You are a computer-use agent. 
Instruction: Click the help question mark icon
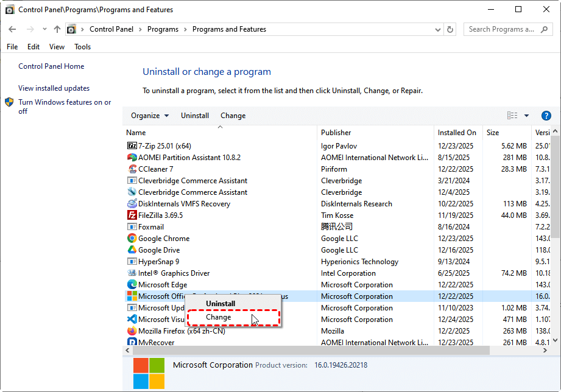[x=546, y=116]
